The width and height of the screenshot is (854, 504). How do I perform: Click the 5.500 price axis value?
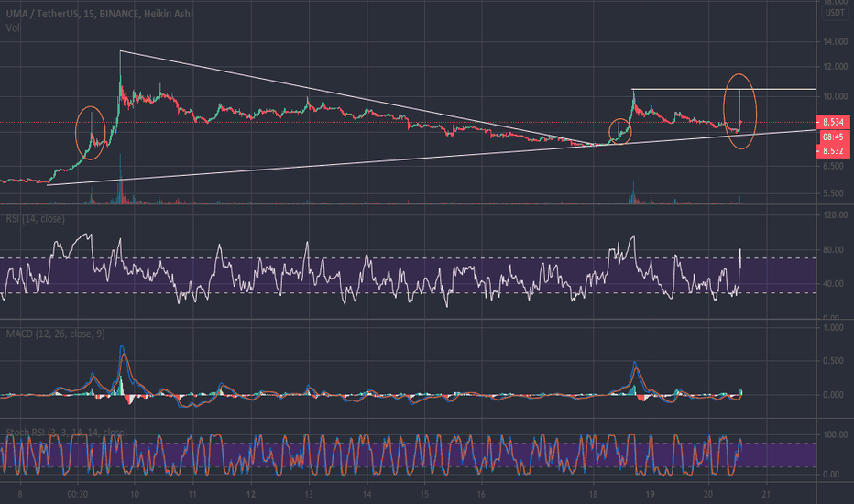pyautogui.click(x=833, y=193)
